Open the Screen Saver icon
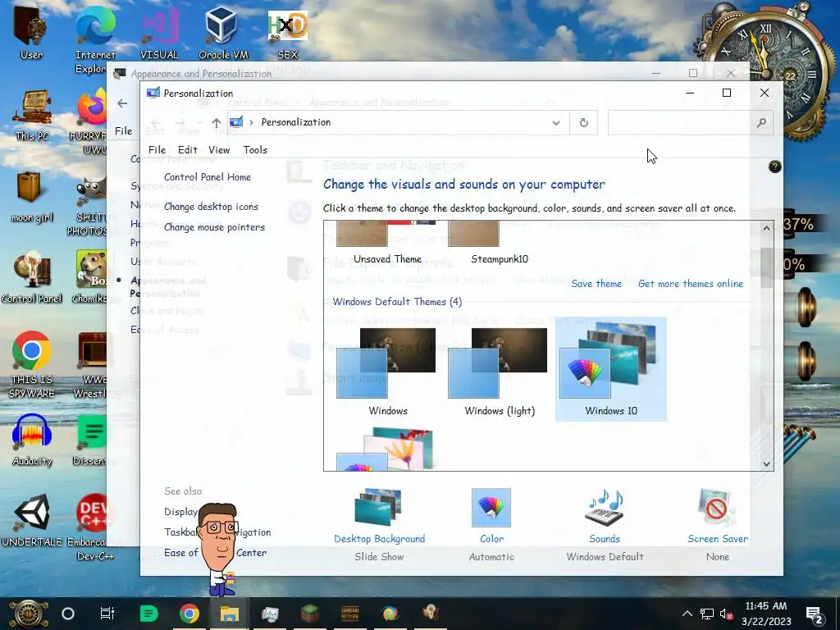Viewport: 840px width, 630px height. pos(717,508)
